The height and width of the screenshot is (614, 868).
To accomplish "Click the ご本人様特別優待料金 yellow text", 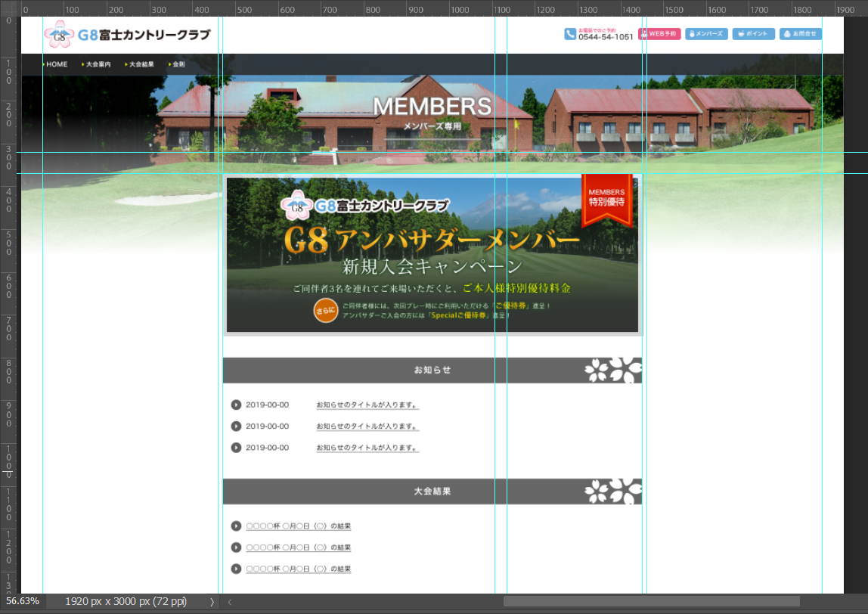I will [x=516, y=288].
